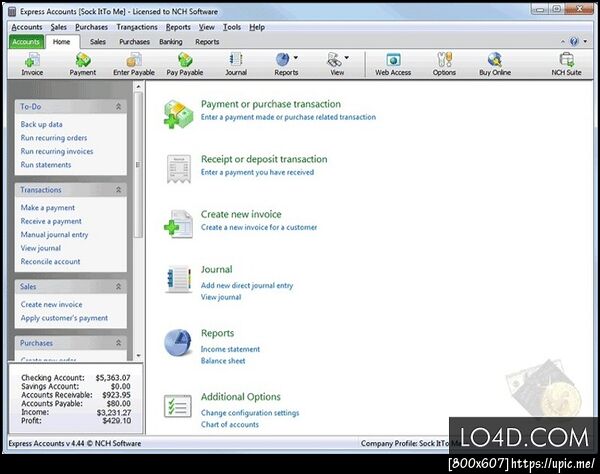Click the journal notebook icon in main pane
The image size is (600, 474).
click(178, 279)
